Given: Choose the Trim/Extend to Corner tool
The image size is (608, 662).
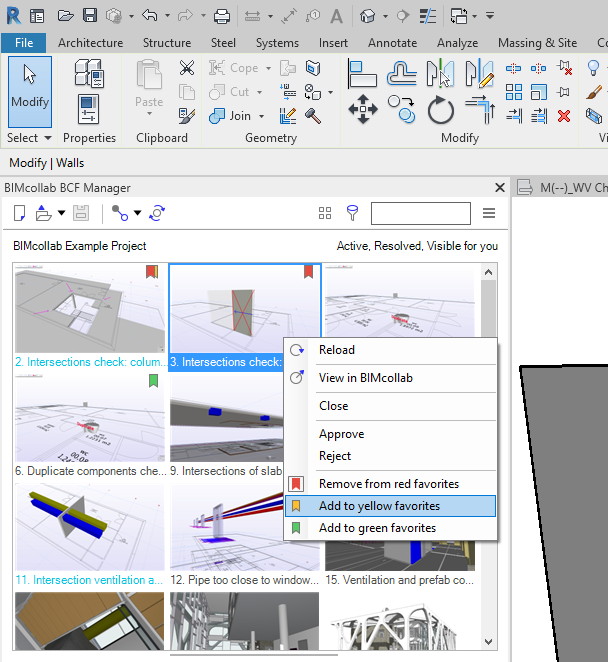Looking at the screenshot, I should [480, 110].
